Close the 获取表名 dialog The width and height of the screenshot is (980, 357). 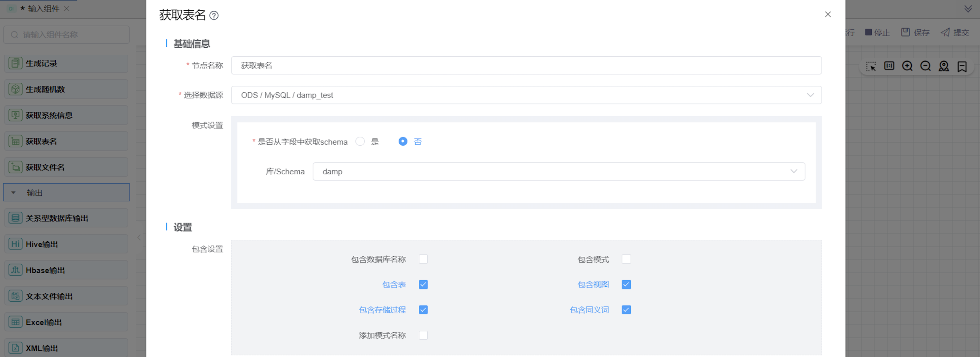point(827,15)
